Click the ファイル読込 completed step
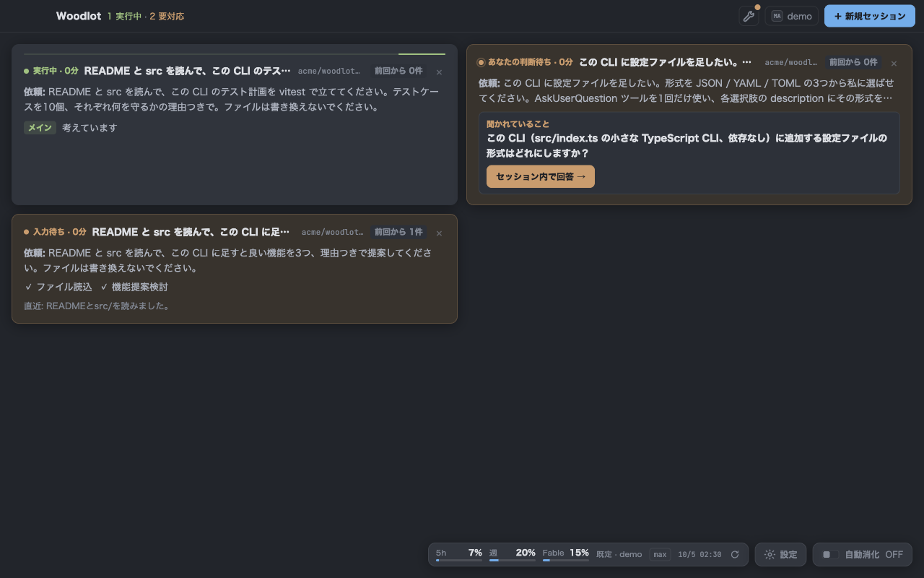The image size is (924, 578). [58, 287]
